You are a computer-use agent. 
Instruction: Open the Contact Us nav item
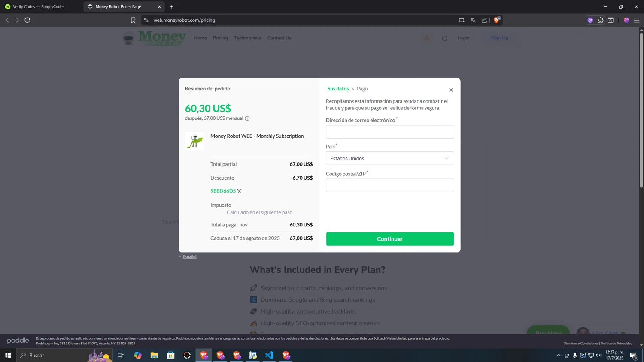pyautogui.click(x=279, y=38)
